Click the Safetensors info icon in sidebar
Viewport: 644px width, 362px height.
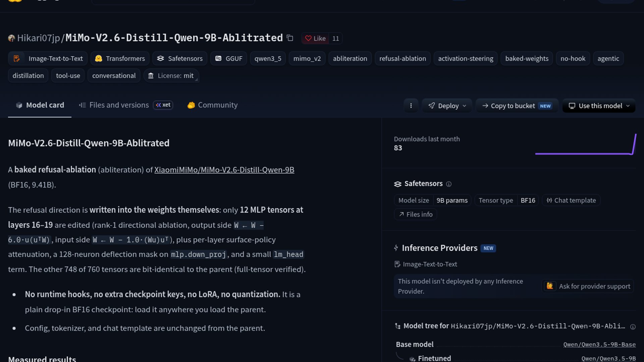[449, 184]
